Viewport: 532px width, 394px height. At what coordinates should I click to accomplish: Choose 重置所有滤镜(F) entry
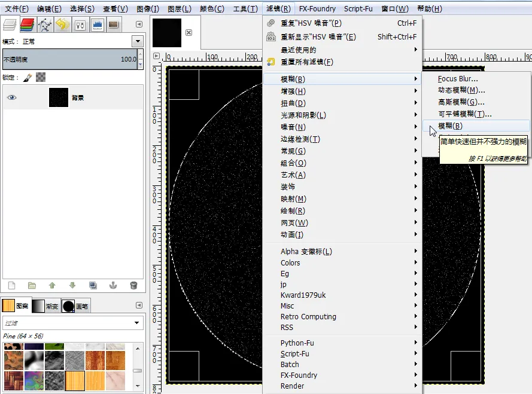point(342,62)
